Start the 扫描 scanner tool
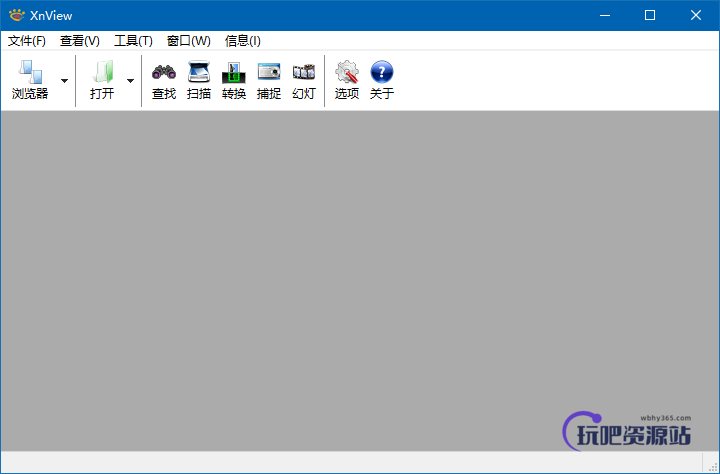The width and height of the screenshot is (720, 474). [199, 80]
